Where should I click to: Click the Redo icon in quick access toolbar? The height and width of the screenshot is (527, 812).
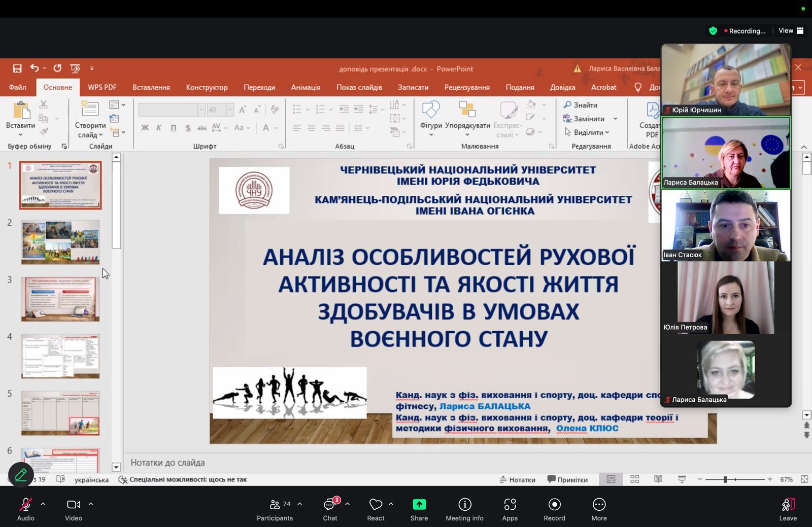[x=57, y=68]
